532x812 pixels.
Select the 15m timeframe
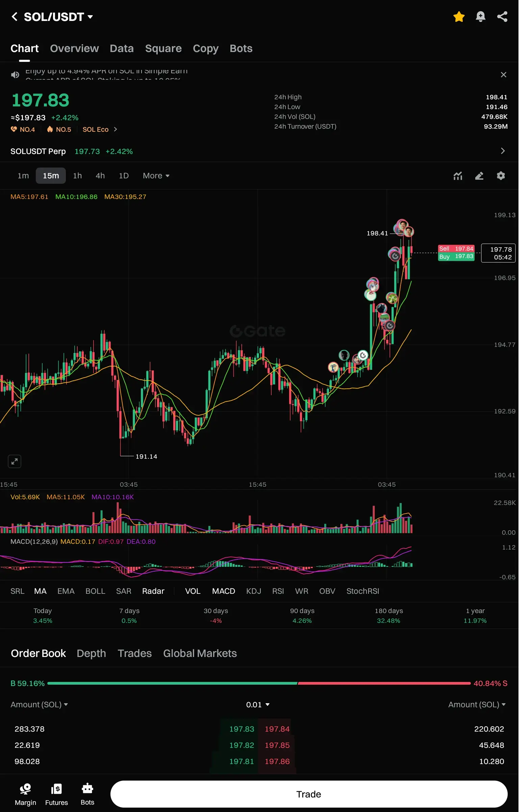pos(51,176)
